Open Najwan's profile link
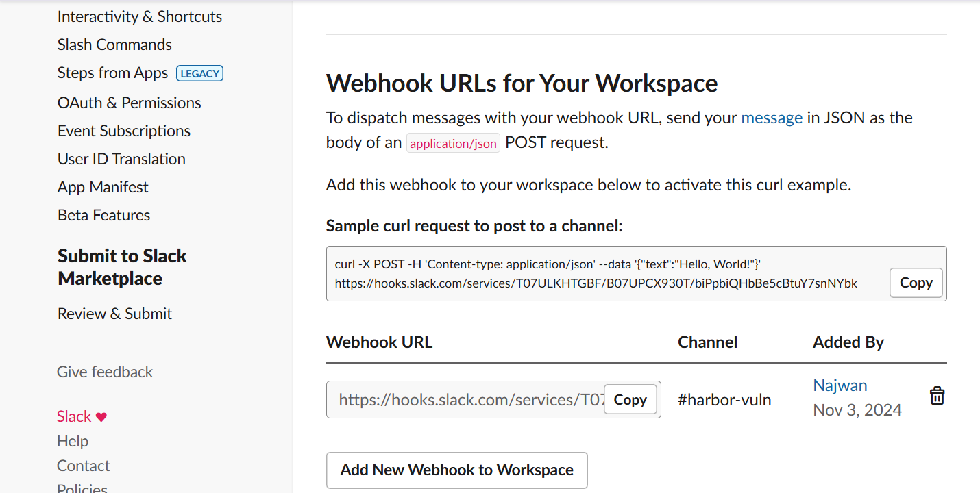Image resolution: width=980 pixels, height=493 pixels. click(x=840, y=385)
